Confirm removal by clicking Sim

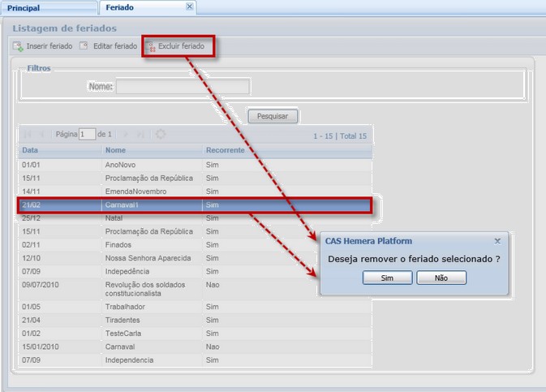[387, 278]
